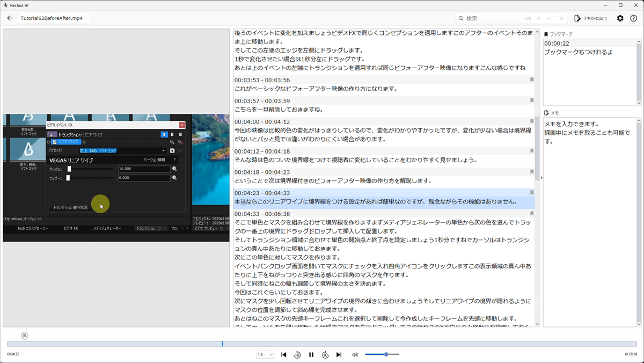Toggle bookmark on the 00:04:23 - 00:04:33 segment
Screen dimensions: 644x363
(x=531, y=192)
